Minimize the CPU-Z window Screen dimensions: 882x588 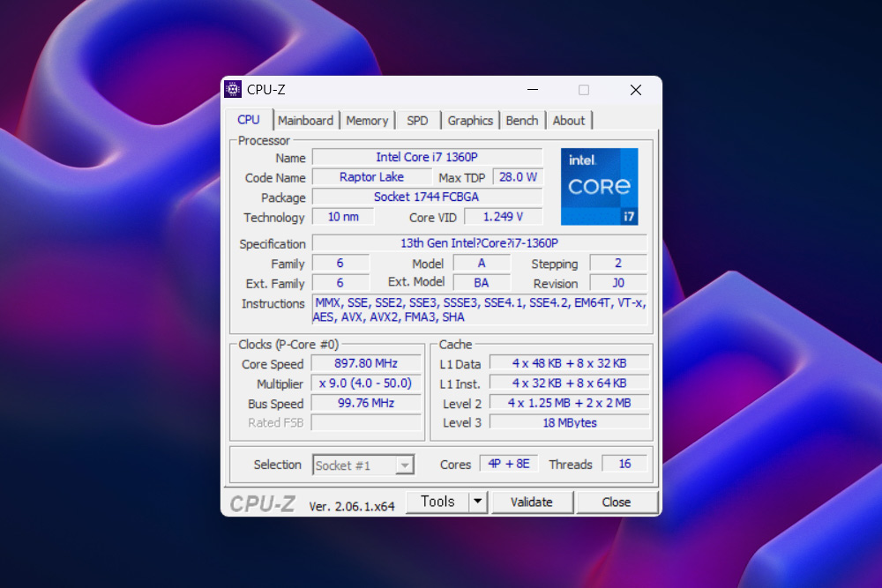coord(533,90)
